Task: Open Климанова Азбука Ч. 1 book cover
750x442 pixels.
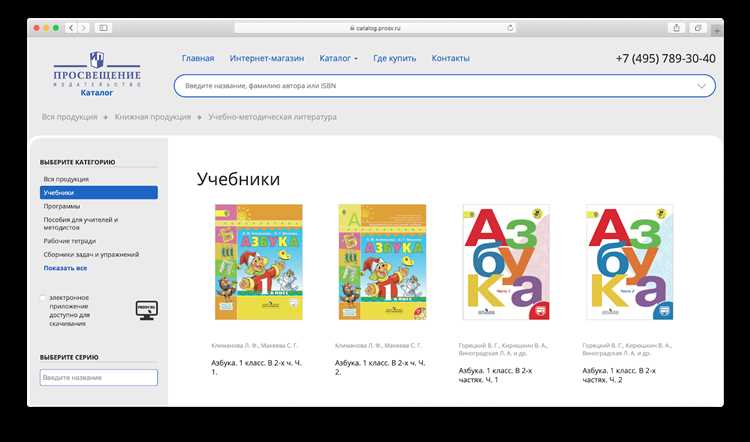Action: pos(259,262)
